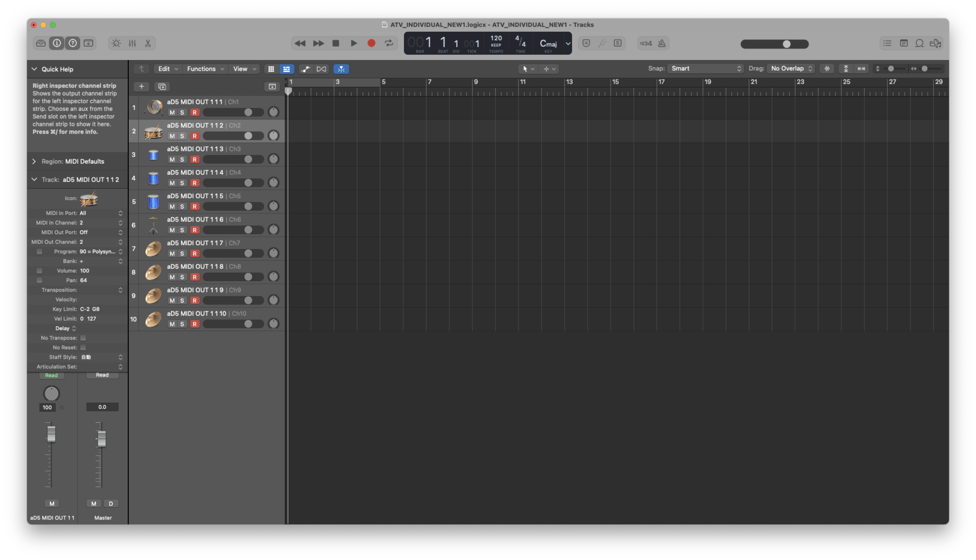Open the Loop Browser icon

[919, 43]
